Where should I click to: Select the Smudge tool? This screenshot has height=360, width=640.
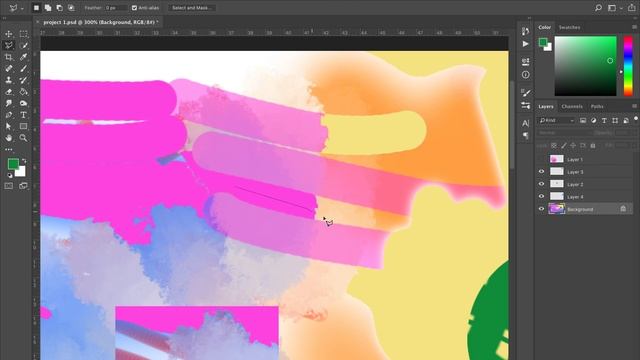pyautogui.click(x=9, y=103)
